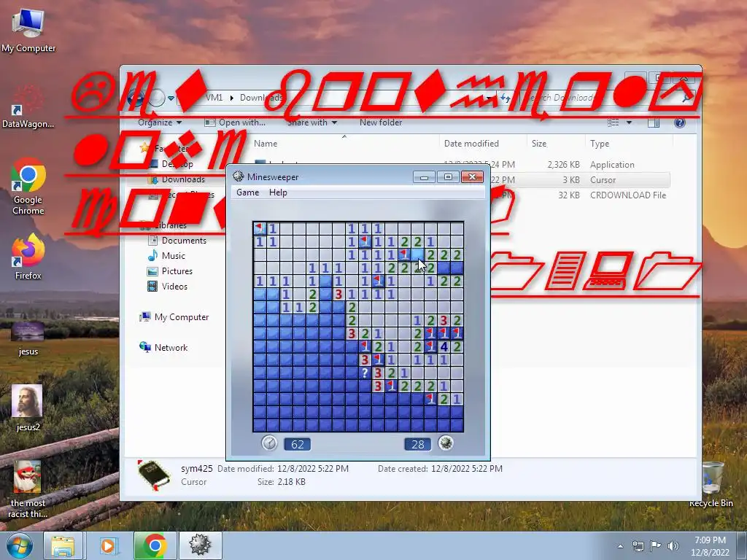The width and height of the screenshot is (747, 560).
Task: Click the question mark tile in Minesweeper
Action: pos(365,373)
